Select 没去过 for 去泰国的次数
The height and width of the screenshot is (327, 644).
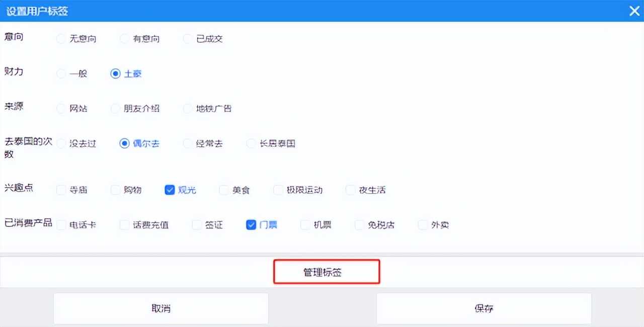coord(61,143)
